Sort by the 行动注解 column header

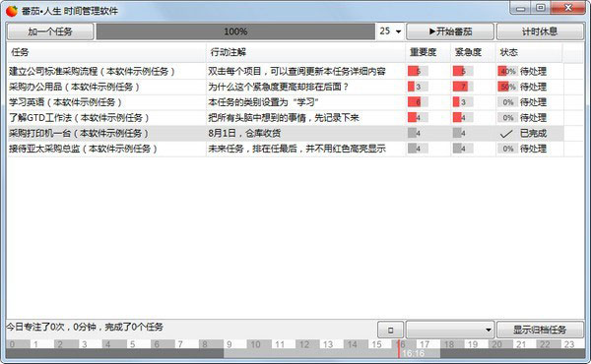[305, 52]
